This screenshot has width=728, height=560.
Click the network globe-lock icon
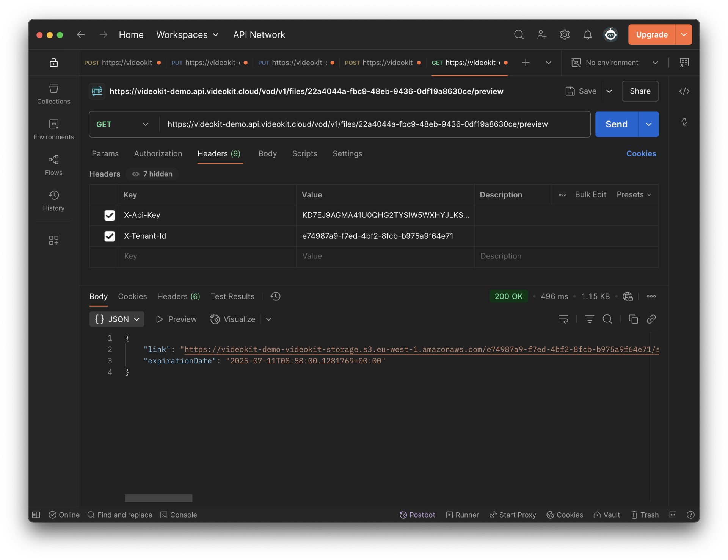[628, 296]
